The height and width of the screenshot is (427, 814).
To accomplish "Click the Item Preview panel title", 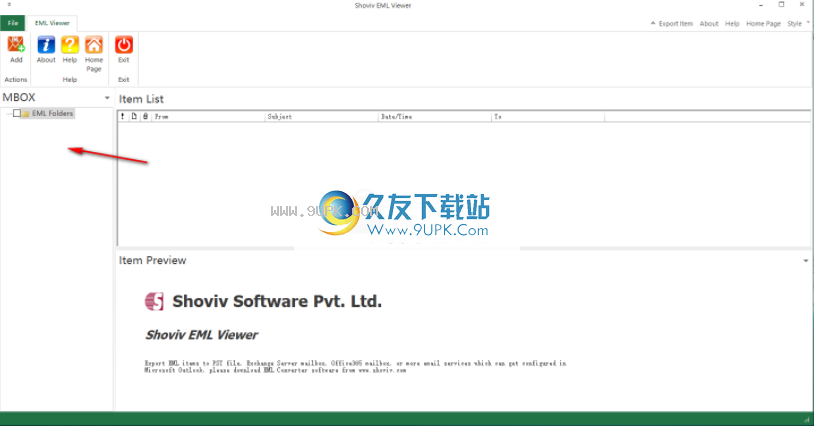I will (x=153, y=260).
